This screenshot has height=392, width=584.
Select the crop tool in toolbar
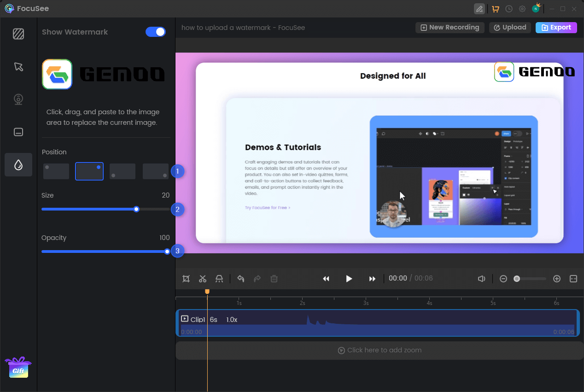(x=186, y=279)
